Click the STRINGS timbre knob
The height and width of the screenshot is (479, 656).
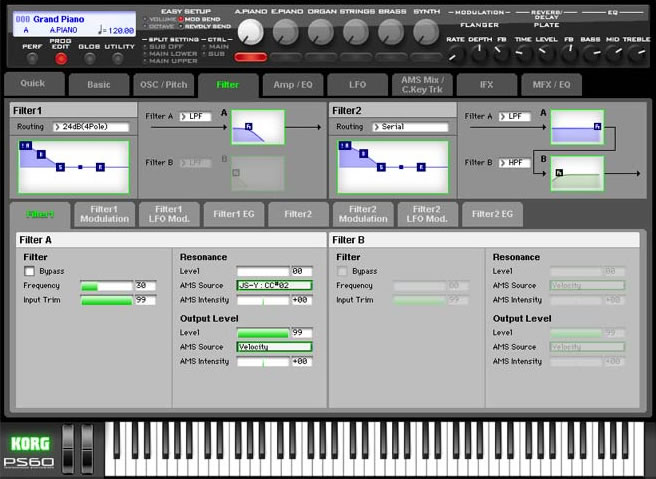(356, 32)
